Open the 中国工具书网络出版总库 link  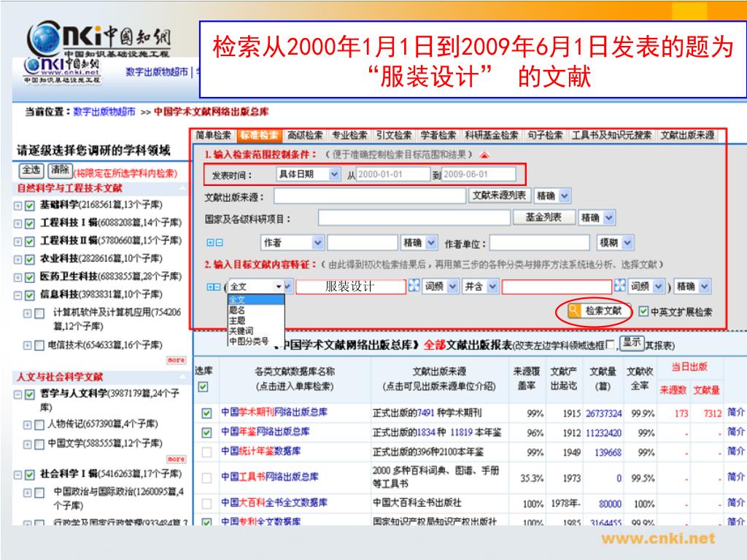[270, 477]
